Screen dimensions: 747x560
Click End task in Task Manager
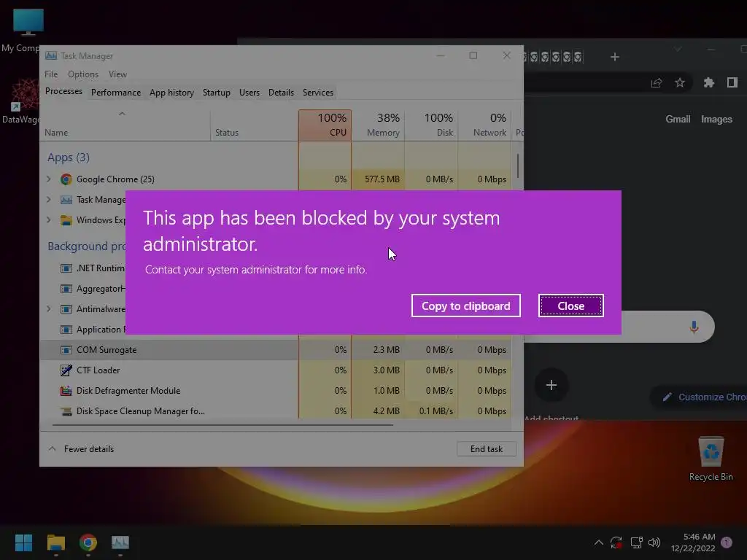487,449
